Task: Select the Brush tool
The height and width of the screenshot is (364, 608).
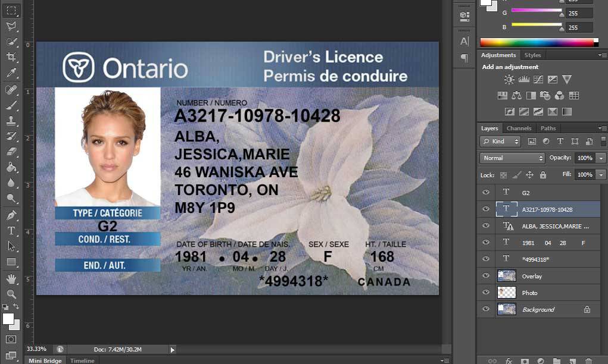Action: (11, 105)
